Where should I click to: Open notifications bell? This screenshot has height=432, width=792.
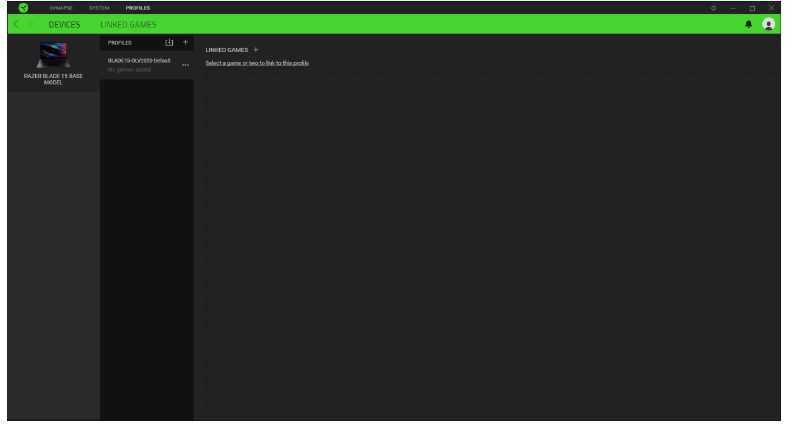pos(749,24)
